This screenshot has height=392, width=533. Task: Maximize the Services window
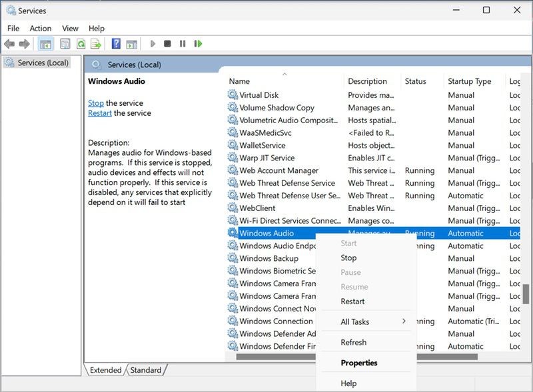pyautogui.click(x=486, y=10)
